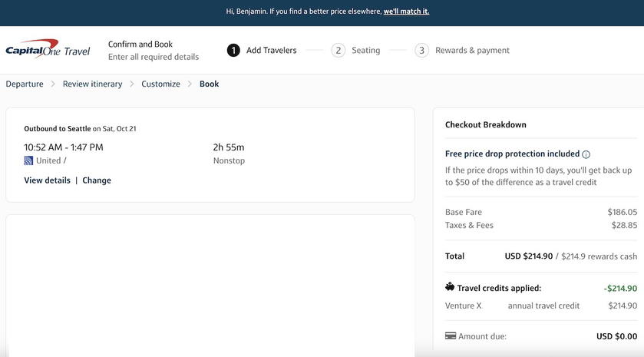Click the price drop protection info icon
Screen dimensions: 644x357
coord(586,154)
